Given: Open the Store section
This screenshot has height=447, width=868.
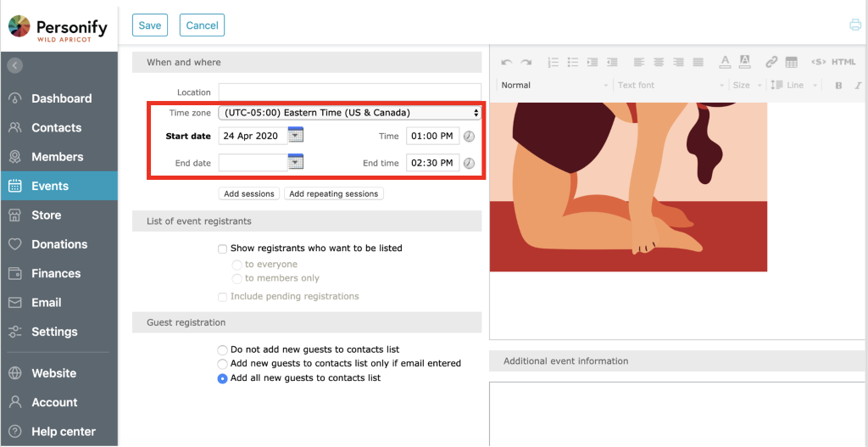Looking at the screenshot, I should 58,215.
